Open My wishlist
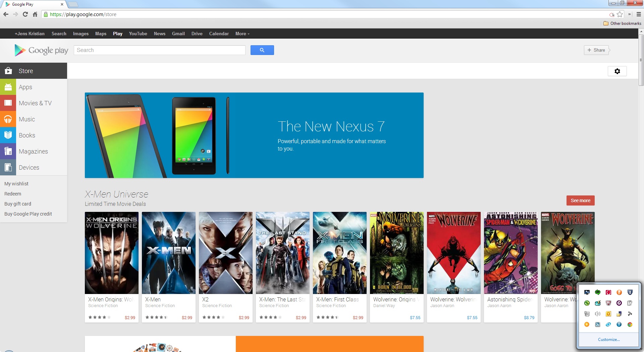 coord(16,184)
